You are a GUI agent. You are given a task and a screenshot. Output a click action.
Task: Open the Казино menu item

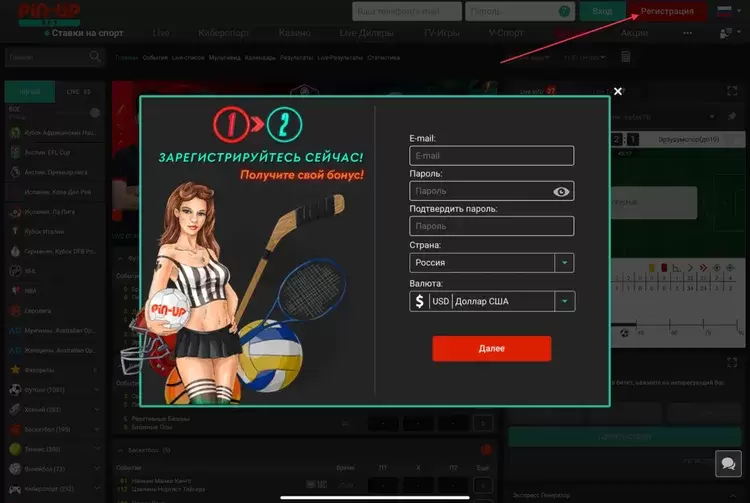click(x=295, y=33)
